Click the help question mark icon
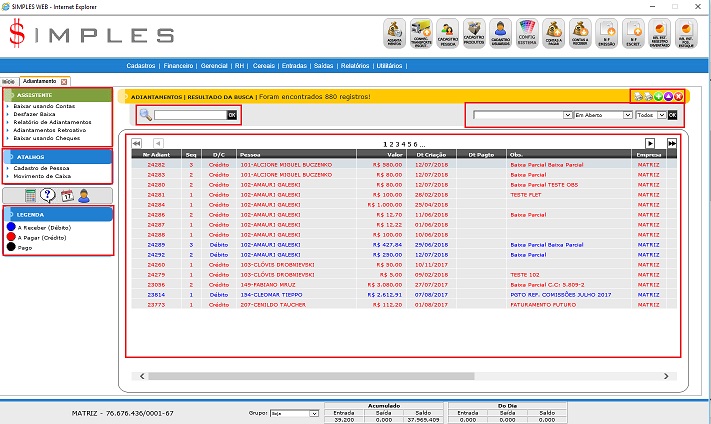The width and height of the screenshot is (711, 424). point(48,195)
